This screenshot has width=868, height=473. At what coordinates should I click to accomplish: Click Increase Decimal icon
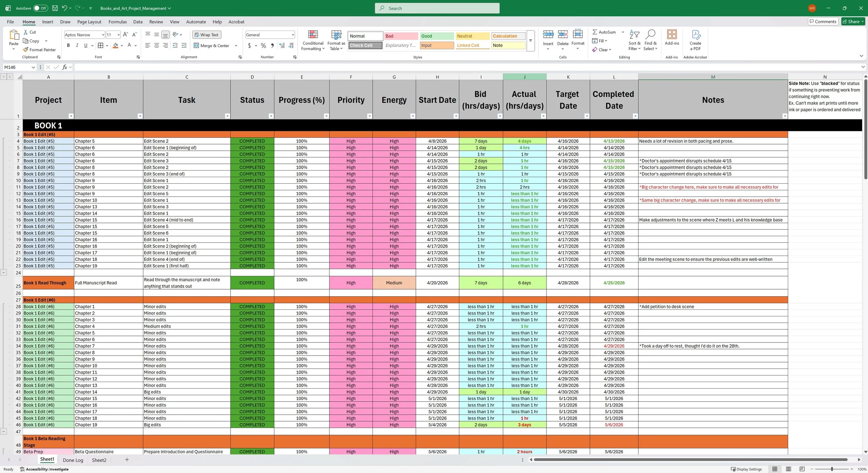point(282,45)
